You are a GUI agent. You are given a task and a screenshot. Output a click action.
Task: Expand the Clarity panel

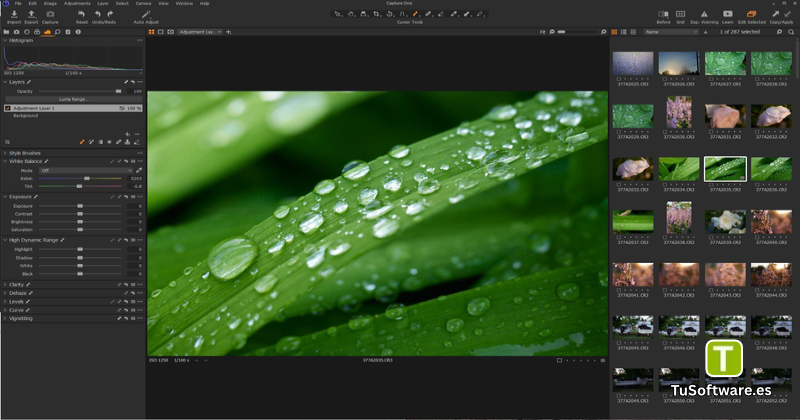(5, 285)
